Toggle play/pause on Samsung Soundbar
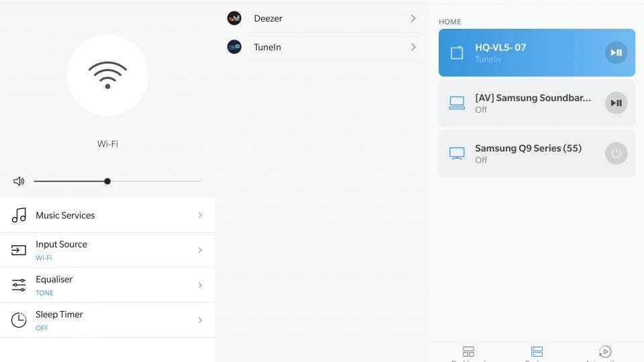Screen dimensions: 644x362 616,103
